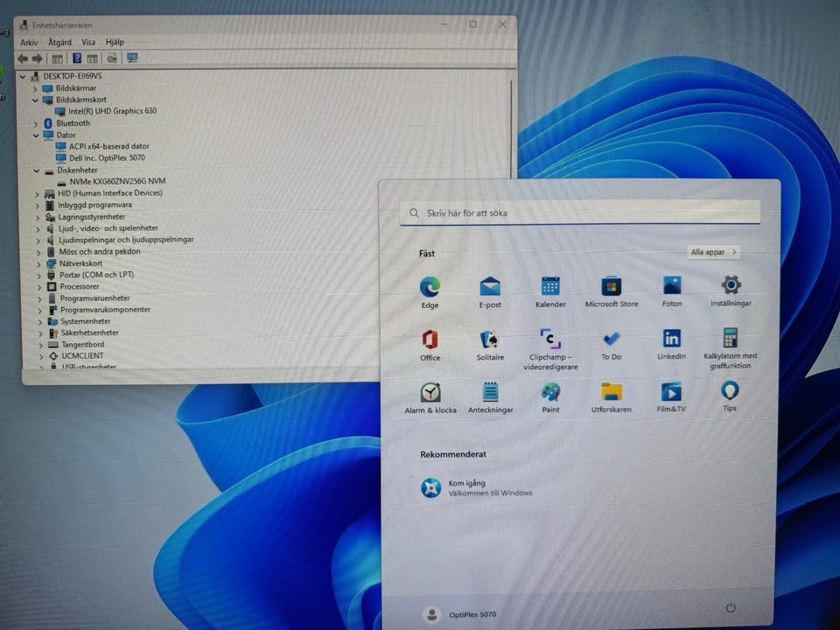Image resolution: width=840 pixels, height=630 pixels.
Task: Open the Foton app
Action: coord(672,290)
